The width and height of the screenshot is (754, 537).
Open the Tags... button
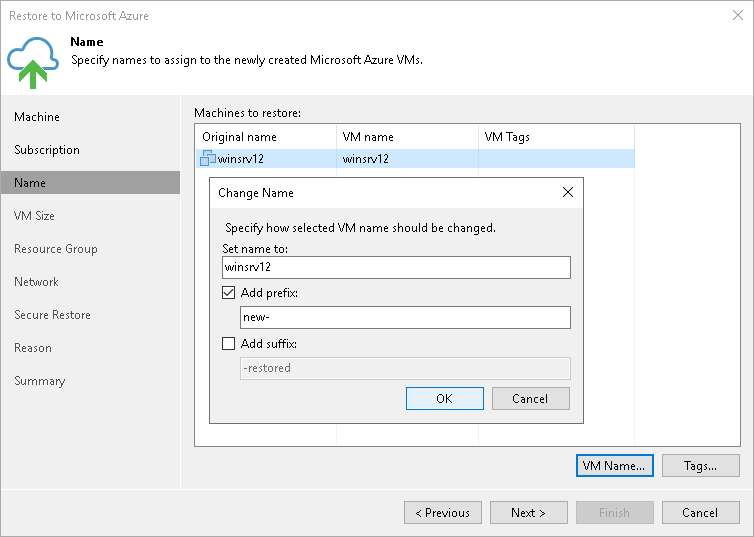(x=701, y=465)
